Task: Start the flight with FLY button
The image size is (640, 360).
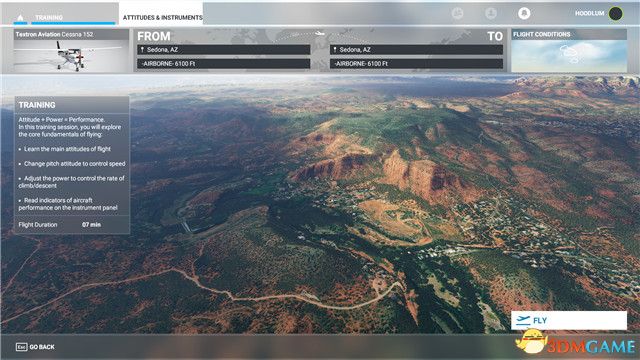Action: pos(569,320)
